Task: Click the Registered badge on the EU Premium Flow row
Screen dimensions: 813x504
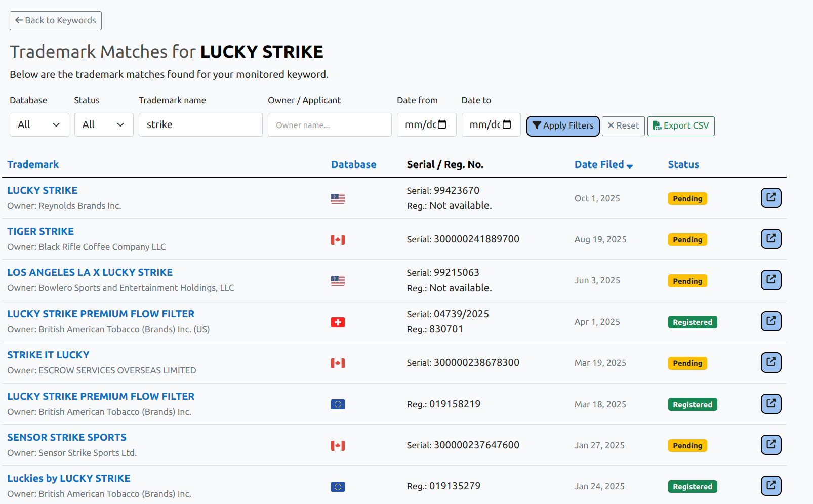Action: click(692, 404)
